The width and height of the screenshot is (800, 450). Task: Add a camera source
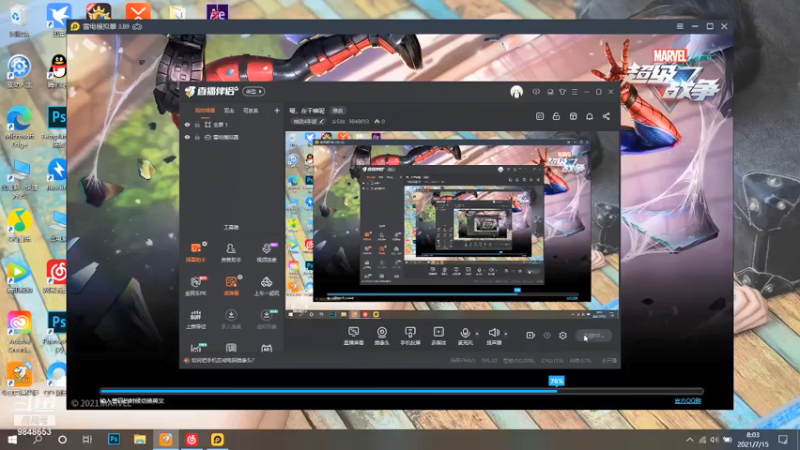tap(382, 336)
